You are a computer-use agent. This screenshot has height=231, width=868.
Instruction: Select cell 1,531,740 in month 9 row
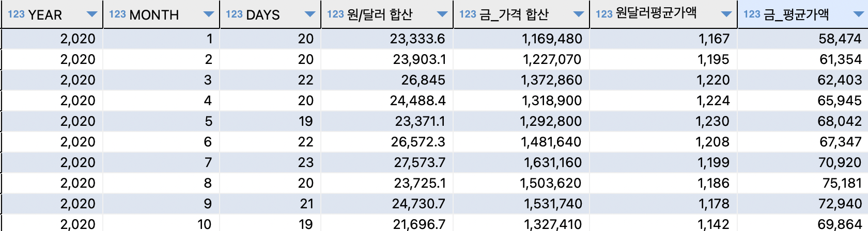tap(521, 204)
